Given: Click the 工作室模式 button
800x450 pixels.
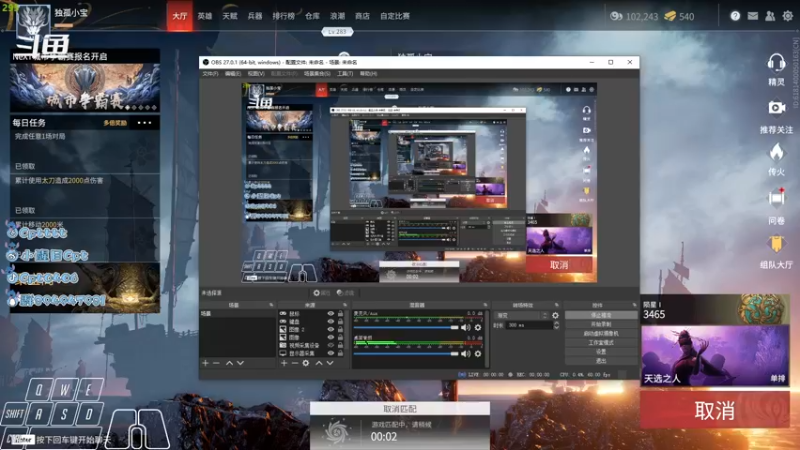Looking at the screenshot, I should (x=601, y=342).
